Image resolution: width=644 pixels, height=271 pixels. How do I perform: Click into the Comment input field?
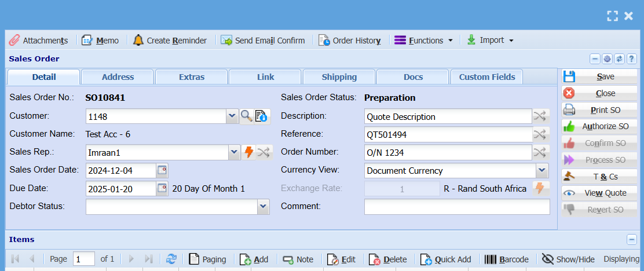click(x=456, y=206)
